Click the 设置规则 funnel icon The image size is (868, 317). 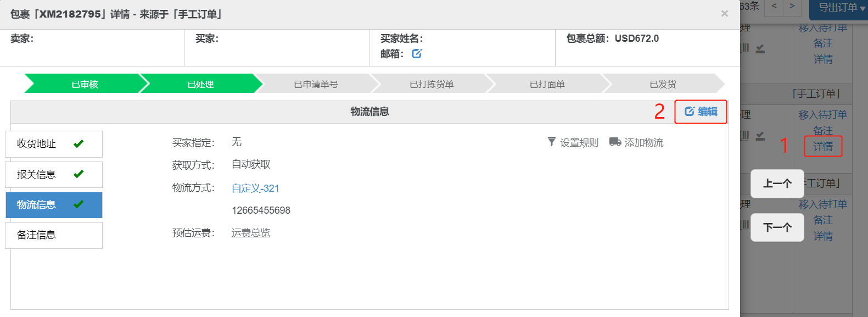click(551, 142)
